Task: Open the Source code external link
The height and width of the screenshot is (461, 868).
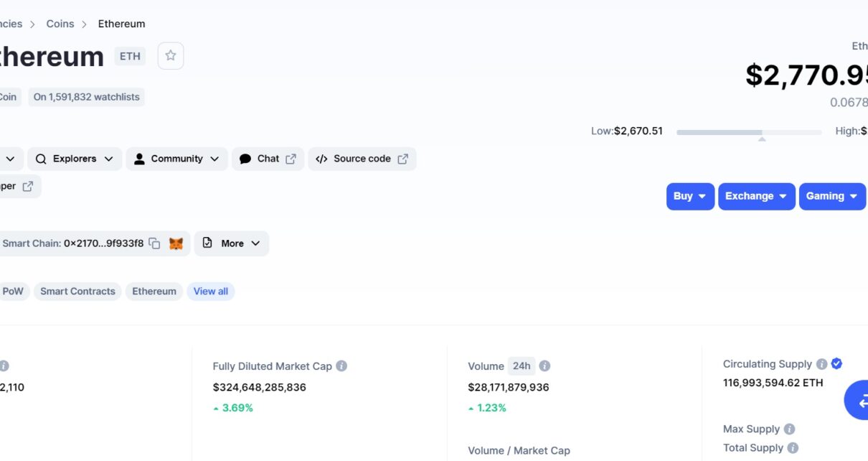Action: tap(362, 159)
